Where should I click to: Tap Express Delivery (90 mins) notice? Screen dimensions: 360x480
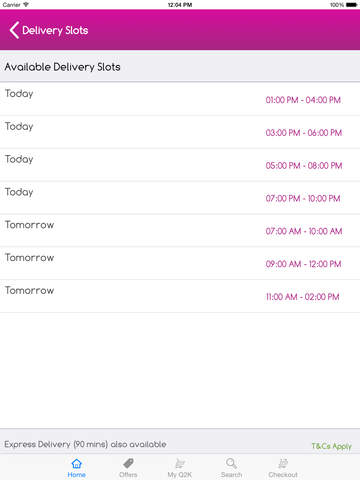[x=85, y=444]
